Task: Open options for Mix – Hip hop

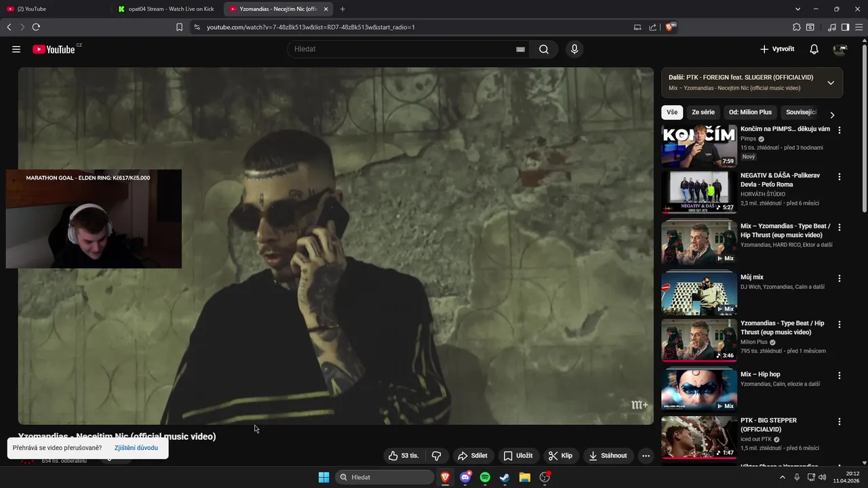Action: coord(840,375)
